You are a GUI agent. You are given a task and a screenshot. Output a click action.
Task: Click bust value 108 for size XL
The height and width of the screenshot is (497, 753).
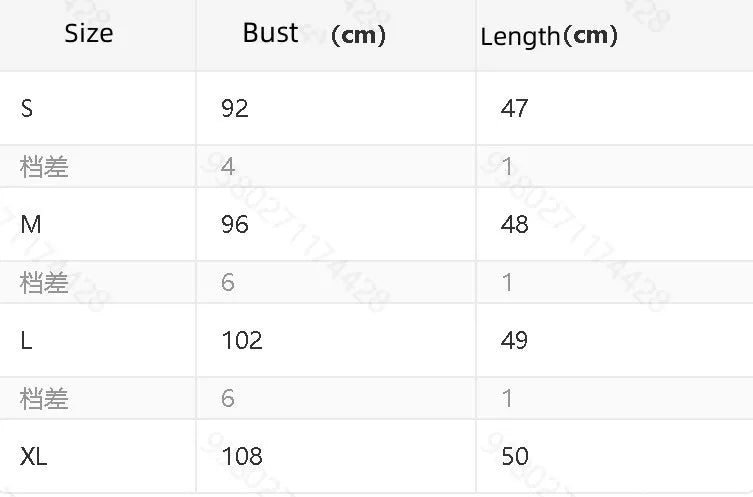click(242, 456)
